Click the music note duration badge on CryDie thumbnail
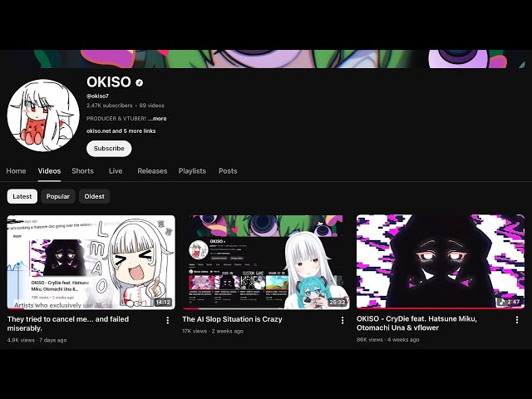 [510, 301]
